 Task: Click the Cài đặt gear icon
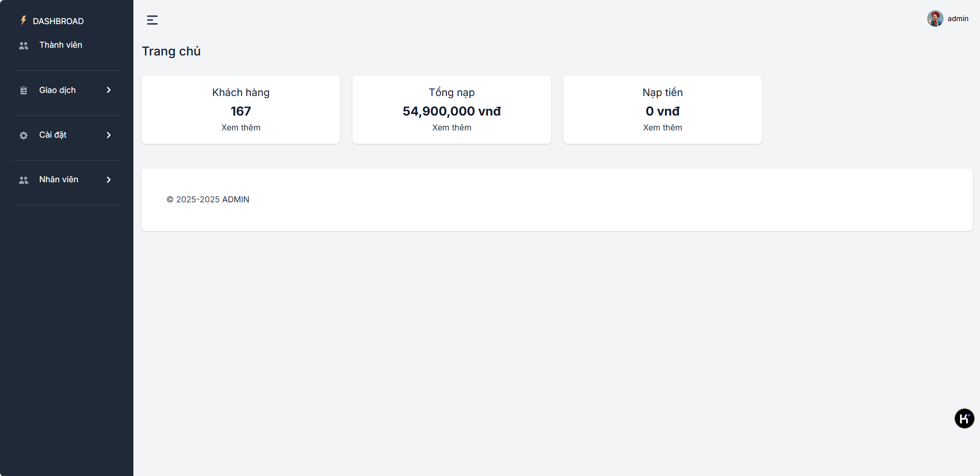[24, 136]
